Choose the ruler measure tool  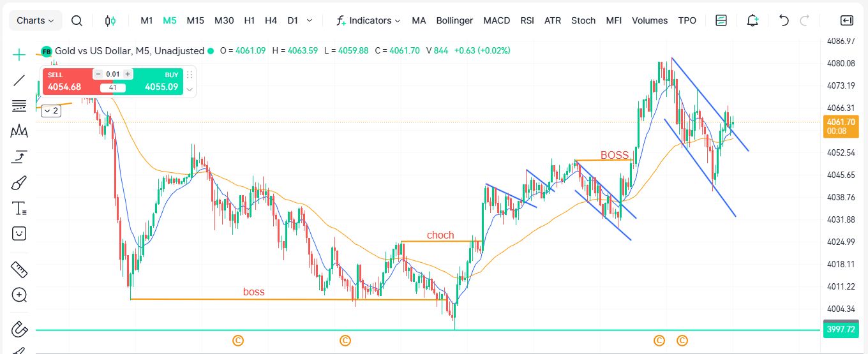coord(19,270)
